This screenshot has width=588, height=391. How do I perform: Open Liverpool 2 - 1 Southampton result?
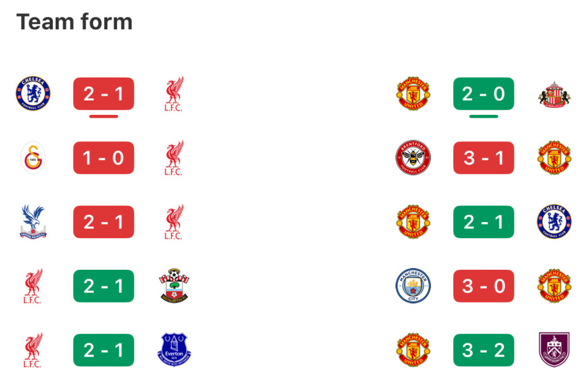click(103, 285)
